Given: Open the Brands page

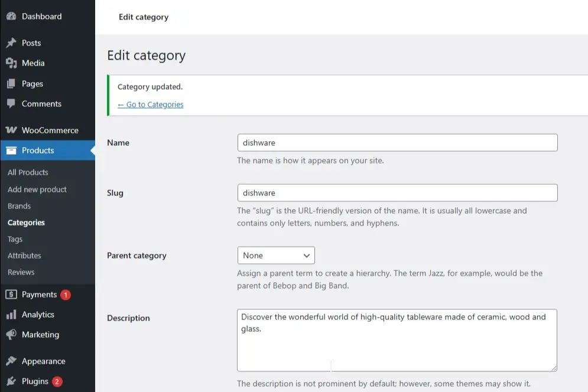Looking at the screenshot, I should (20, 205).
